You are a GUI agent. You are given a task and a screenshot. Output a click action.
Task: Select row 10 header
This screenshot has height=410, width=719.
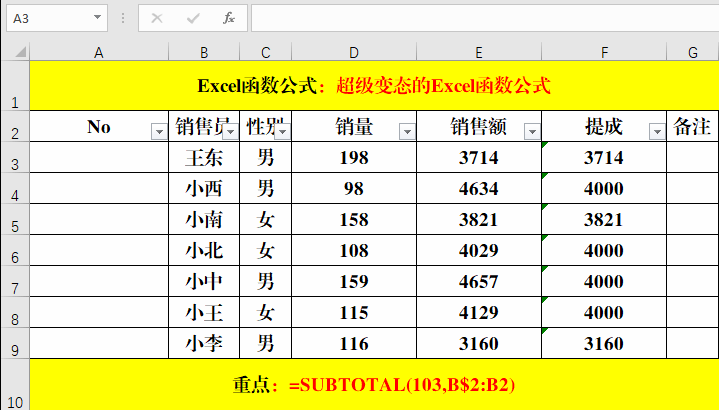click(x=15, y=384)
